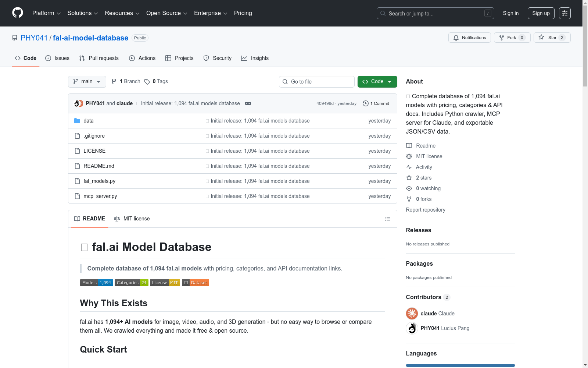Click the history clock icon beside 1 Commit

[365, 103]
